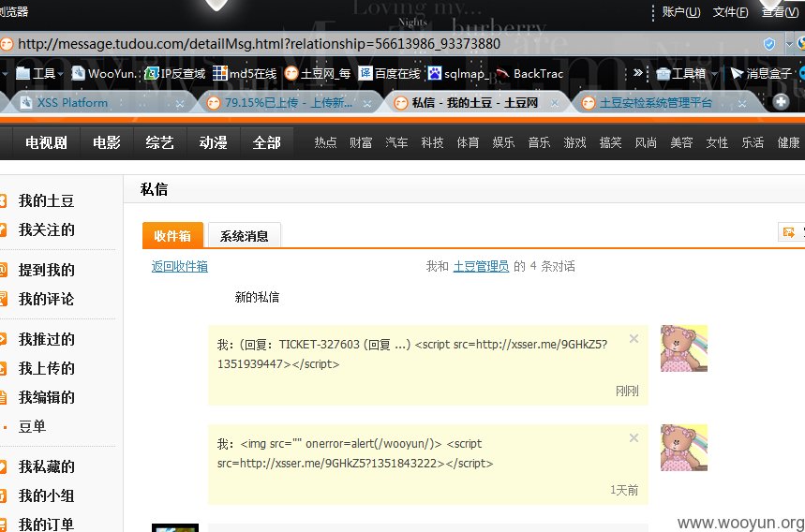Open the 财富 category link

361,142
